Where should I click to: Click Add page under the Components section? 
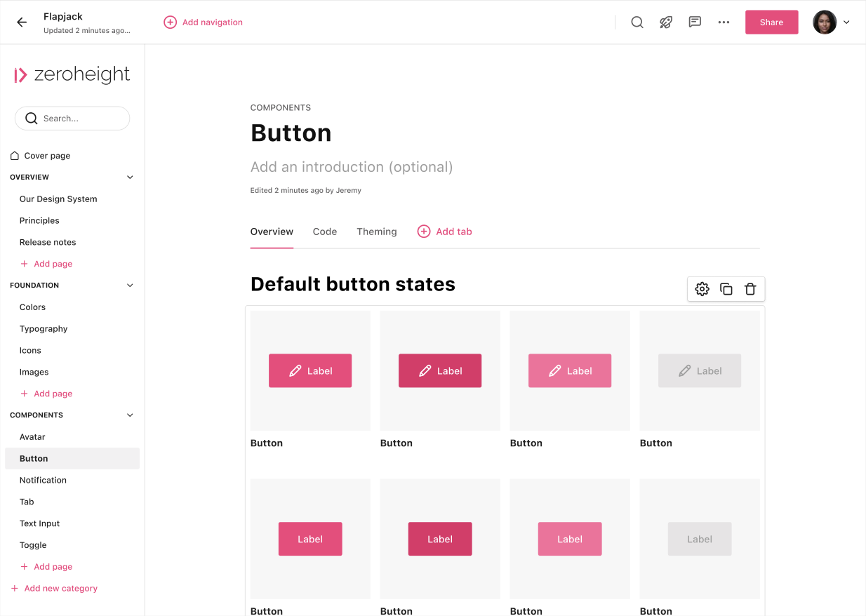pos(53,567)
